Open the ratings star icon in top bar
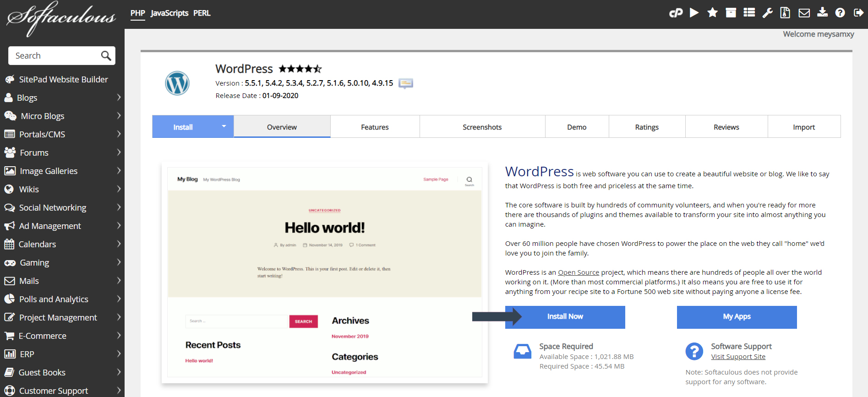 [x=713, y=13]
